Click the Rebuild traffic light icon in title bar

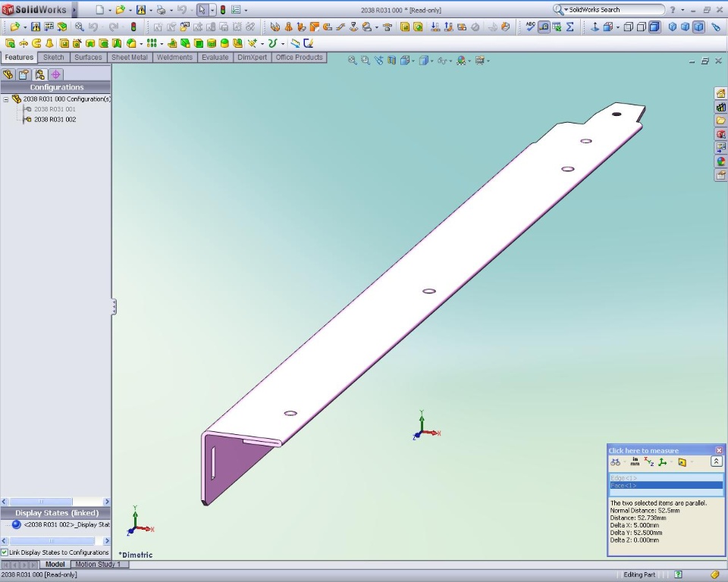click(223, 10)
